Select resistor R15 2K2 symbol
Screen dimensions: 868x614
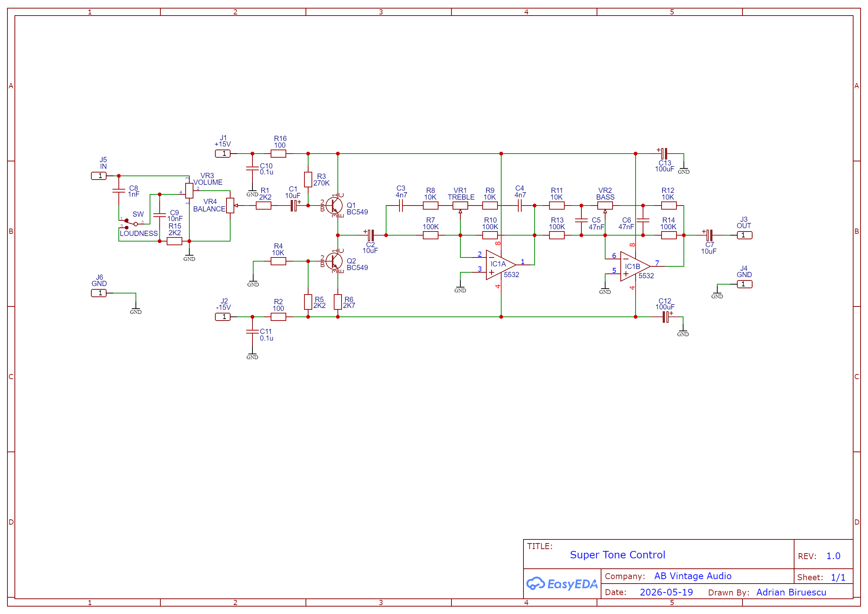click(174, 241)
